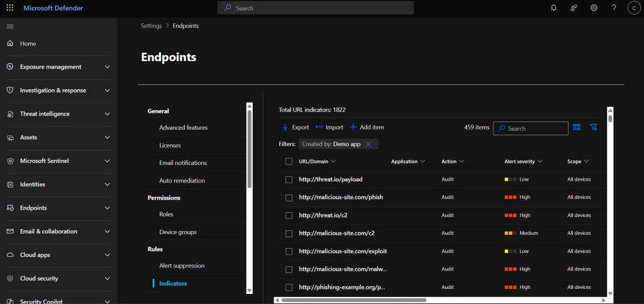Open the help question mark icon

click(x=614, y=8)
